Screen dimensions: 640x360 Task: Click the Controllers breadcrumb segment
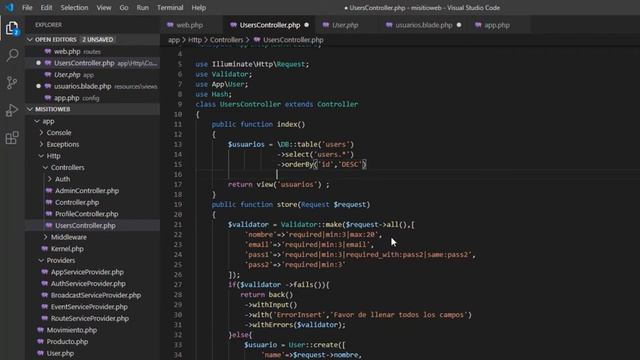pyautogui.click(x=227, y=40)
